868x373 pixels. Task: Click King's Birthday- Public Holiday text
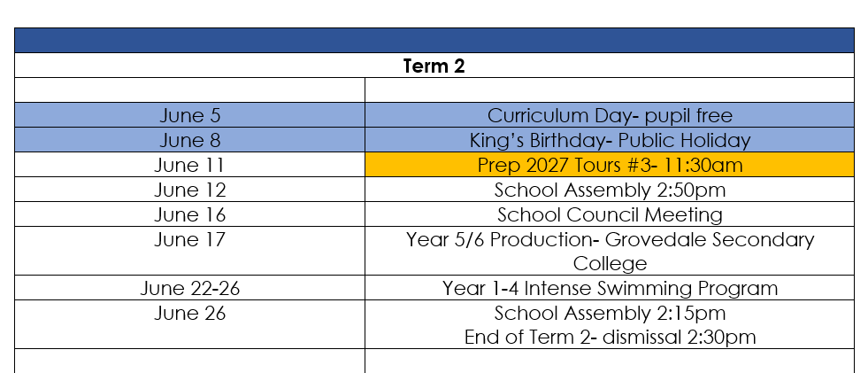pyautogui.click(x=610, y=140)
